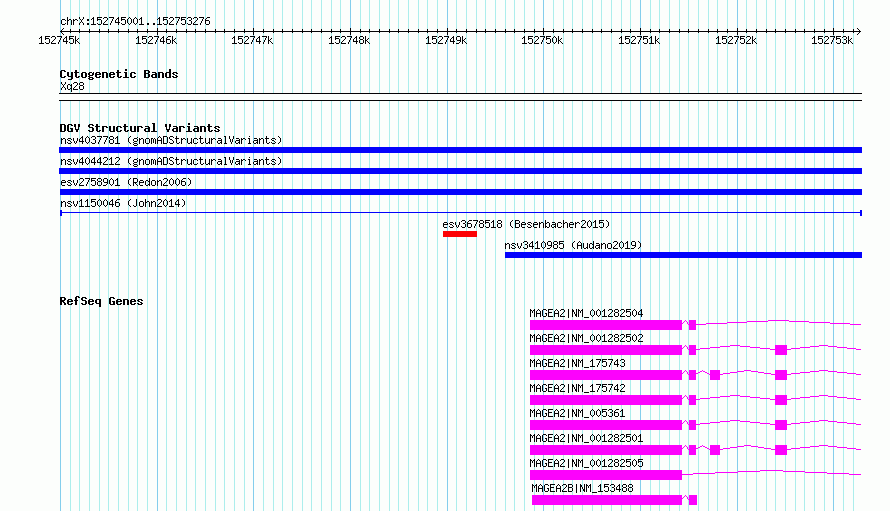Click the large exon of MAGEA2|NM_005361

click(606, 425)
